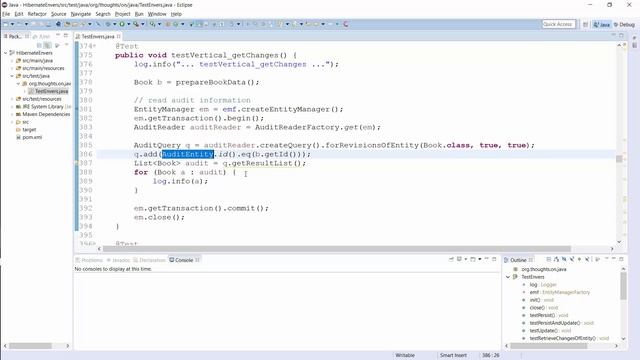Viewport: 640px width, 360px height.
Task: Open the File menu
Action: click(6, 14)
